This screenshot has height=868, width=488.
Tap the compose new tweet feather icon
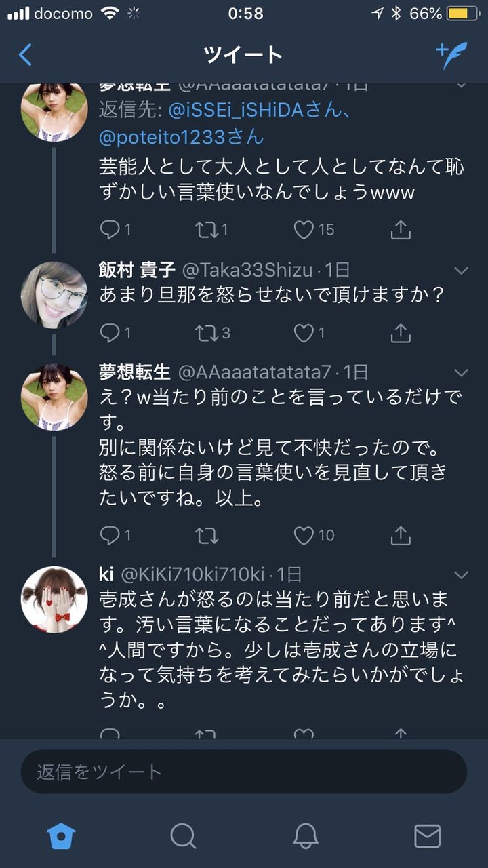click(x=451, y=54)
